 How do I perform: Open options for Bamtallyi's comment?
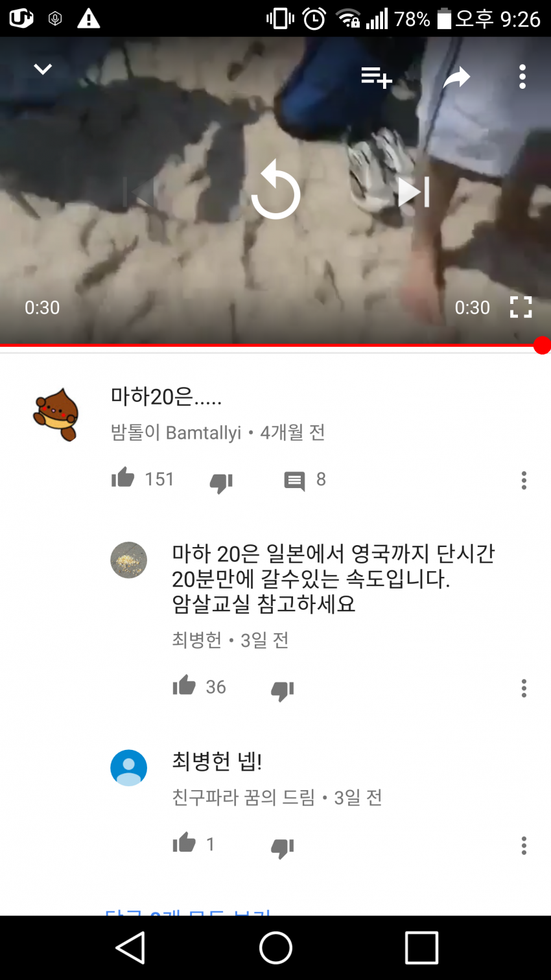pos(524,480)
